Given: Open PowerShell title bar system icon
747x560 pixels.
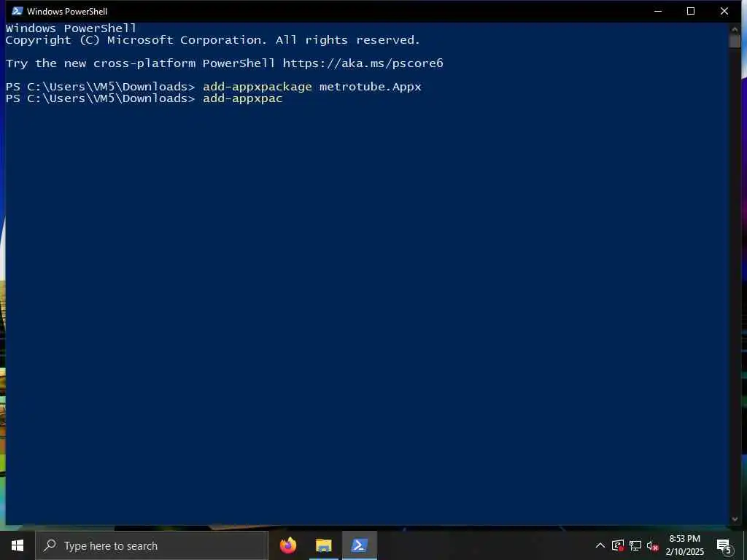Looking at the screenshot, I should click(x=18, y=11).
